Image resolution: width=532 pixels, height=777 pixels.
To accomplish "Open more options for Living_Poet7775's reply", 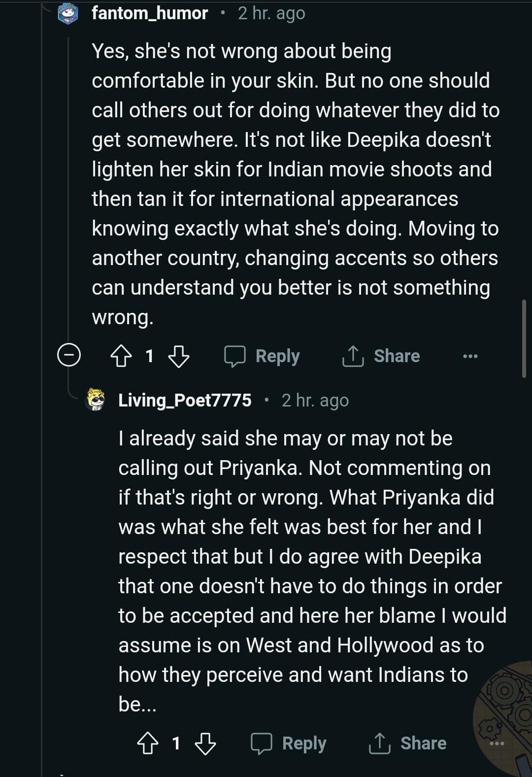I will pyautogui.click(x=497, y=743).
